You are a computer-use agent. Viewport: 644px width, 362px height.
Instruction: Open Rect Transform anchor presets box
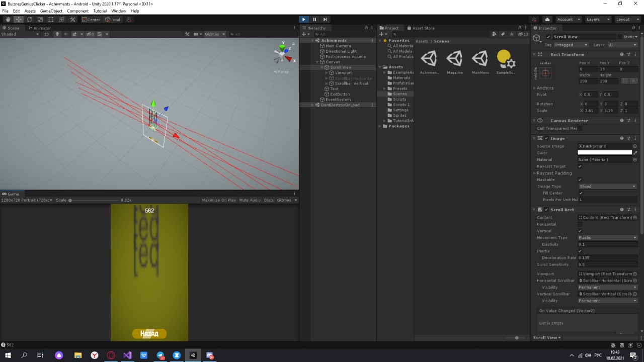click(545, 73)
